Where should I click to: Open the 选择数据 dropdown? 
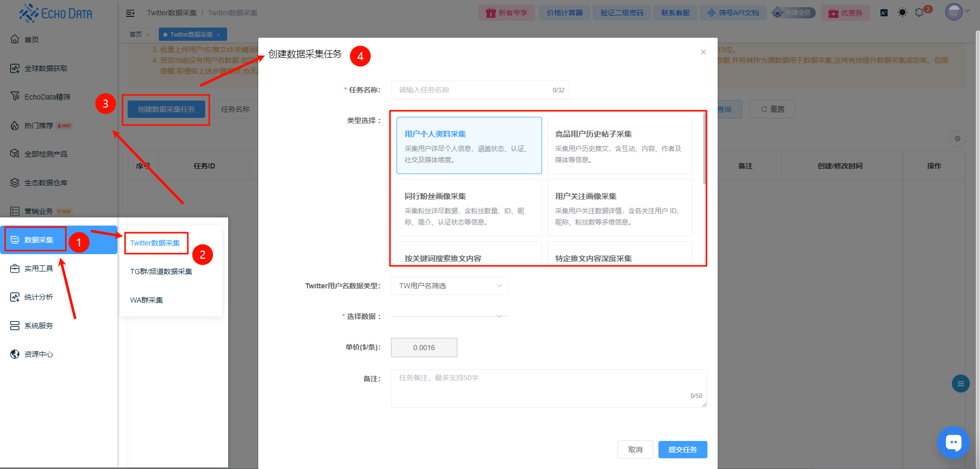click(x=449, y=316)
